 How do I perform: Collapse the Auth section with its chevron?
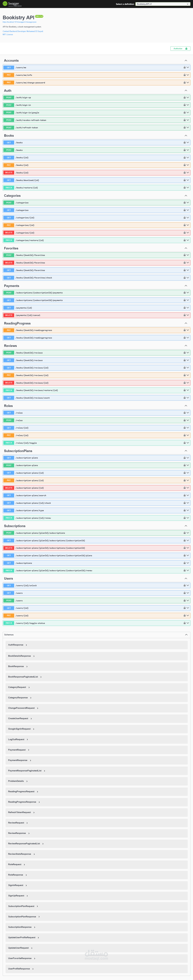click(x=186, y=91)
